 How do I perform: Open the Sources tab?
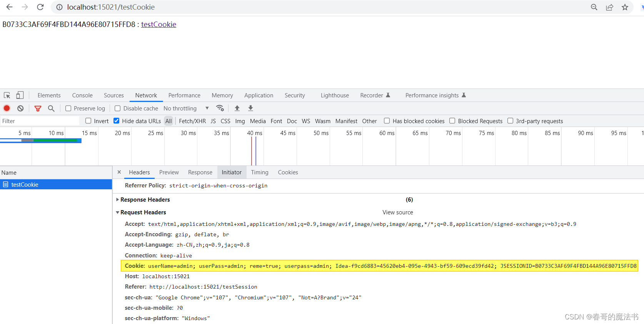pos(114,95)
